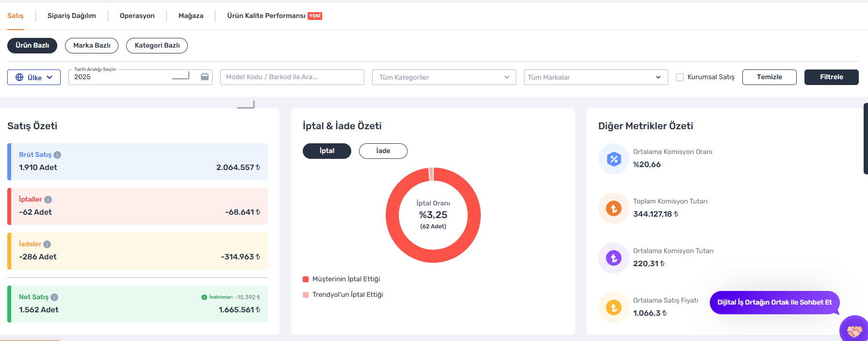Click the Filtrele button
This screenshot has height=341, width=868.
[832, 77]
